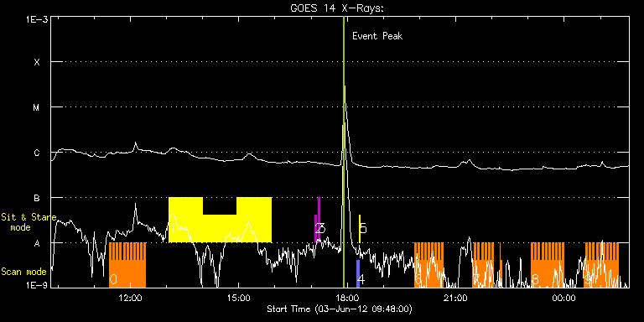Click the C flare class axis label
This screenshot has height=322, width=644.
point(37,153)
